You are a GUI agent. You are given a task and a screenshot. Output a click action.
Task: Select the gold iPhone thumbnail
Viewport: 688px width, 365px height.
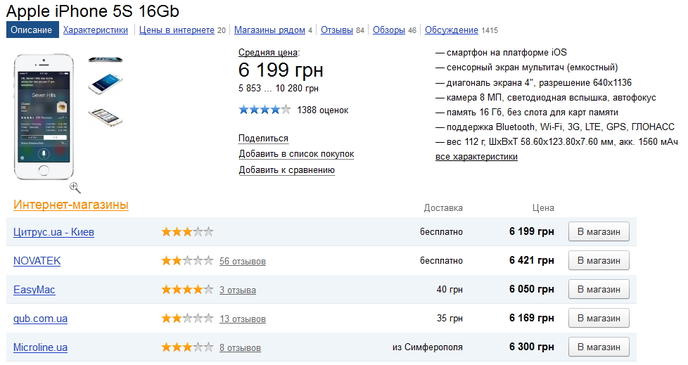105,117
